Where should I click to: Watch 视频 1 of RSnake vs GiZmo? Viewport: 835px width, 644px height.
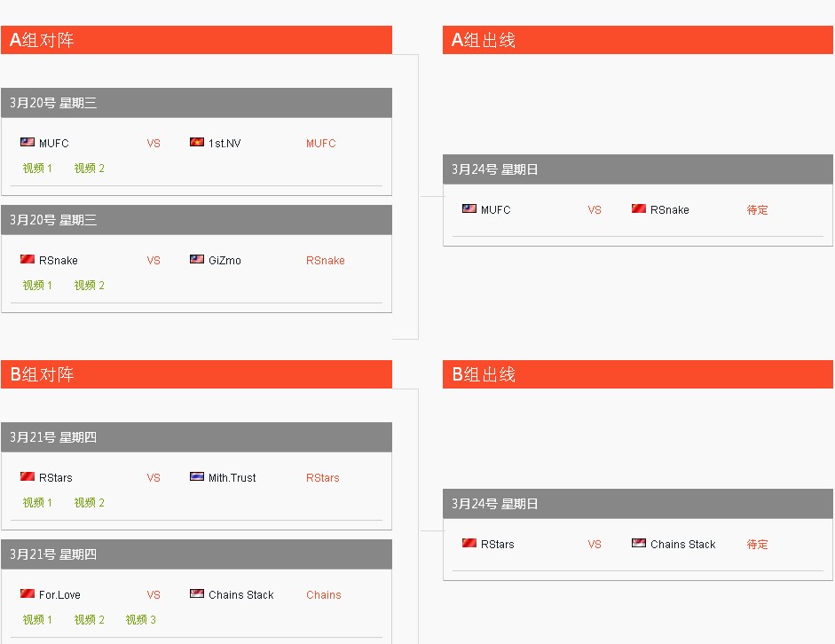37,286
